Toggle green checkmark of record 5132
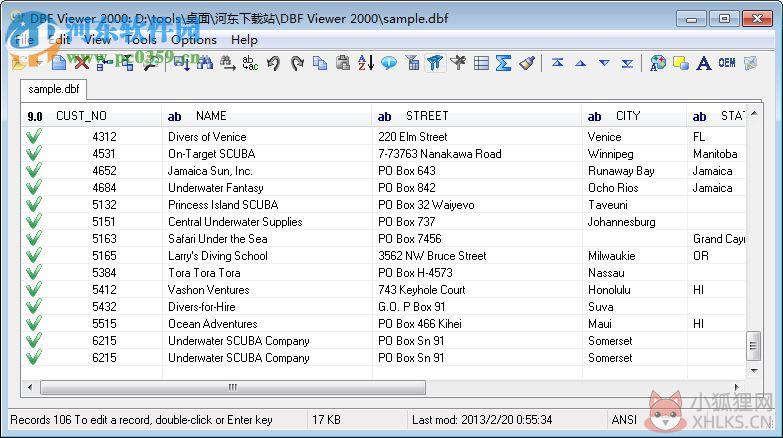Viewport: 783px width, 438px height. pyautogui.click(x=34, y=204)
